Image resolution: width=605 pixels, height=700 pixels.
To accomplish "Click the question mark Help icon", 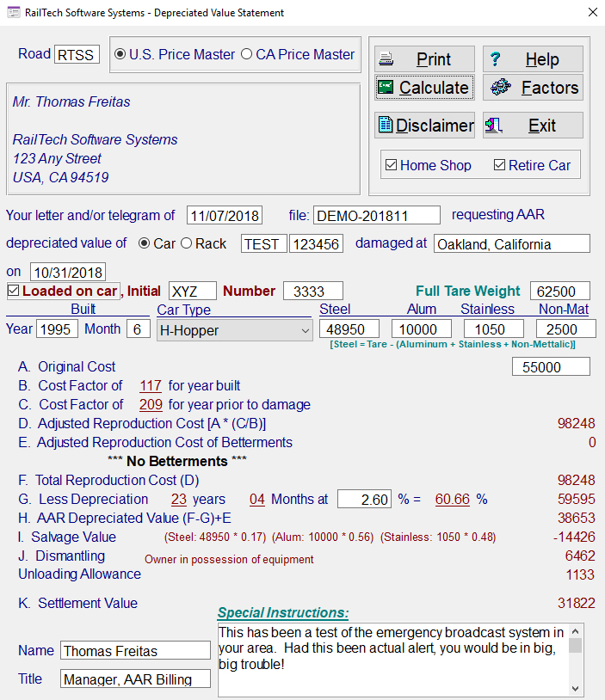I will point(495,59).
